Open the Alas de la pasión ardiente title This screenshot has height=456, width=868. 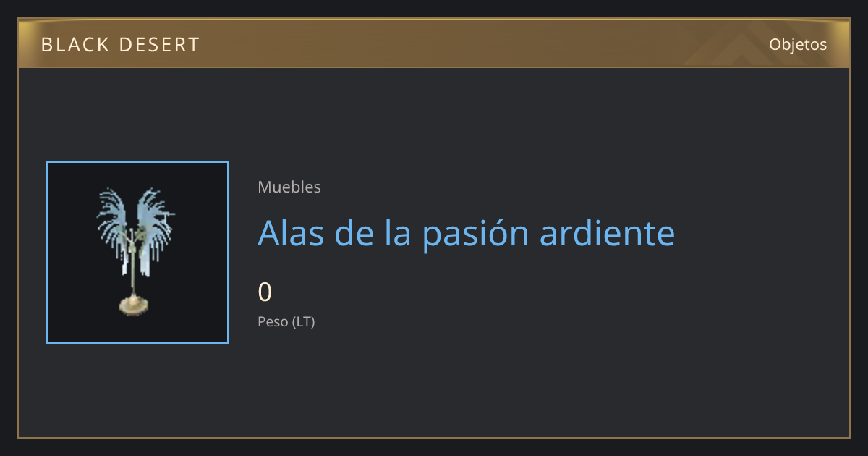pos(467,233)
